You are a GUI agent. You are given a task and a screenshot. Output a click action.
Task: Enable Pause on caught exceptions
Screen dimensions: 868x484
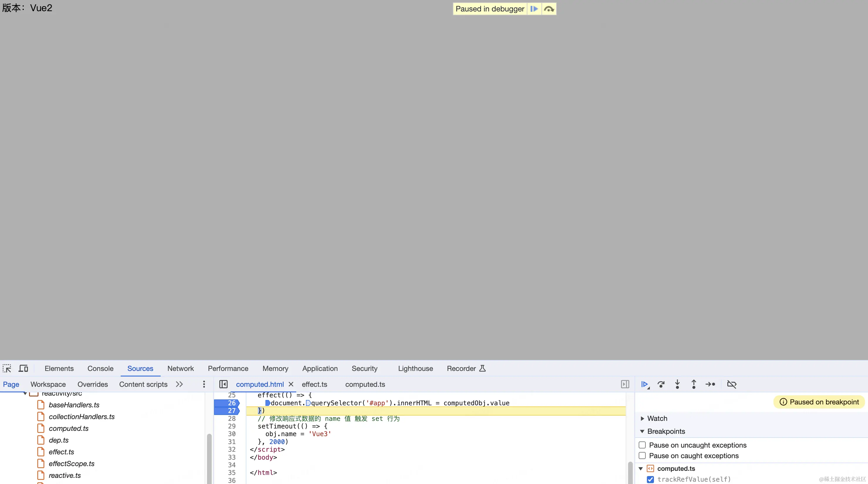click(x=642, y=456)
